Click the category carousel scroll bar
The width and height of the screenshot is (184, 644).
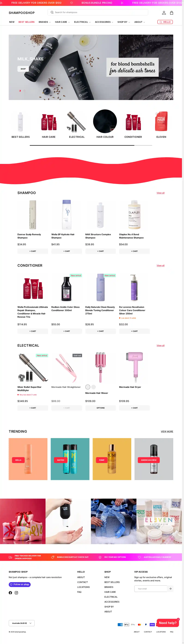[x=91, y=145]
